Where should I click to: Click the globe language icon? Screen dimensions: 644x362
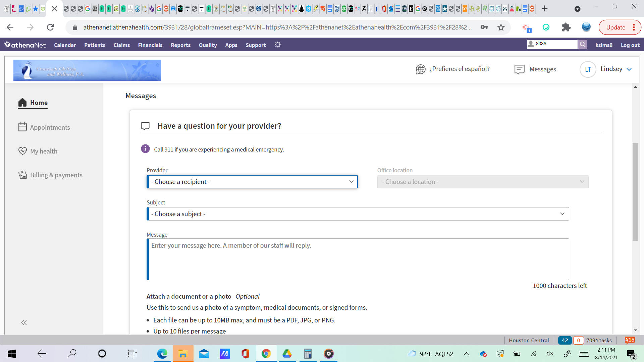(x=420, y=69)
